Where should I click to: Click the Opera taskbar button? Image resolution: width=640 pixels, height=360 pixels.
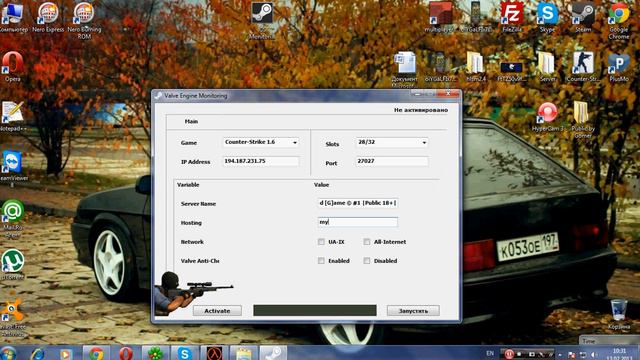(x=126, y=353)
